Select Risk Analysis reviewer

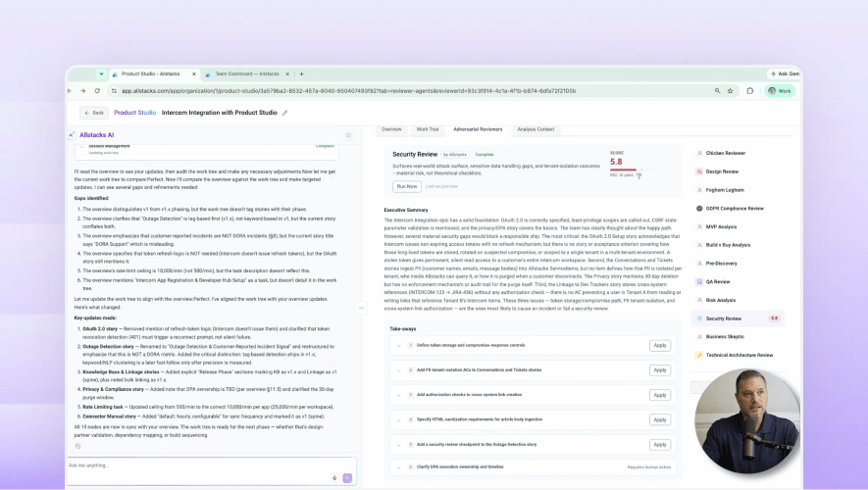[720, 300]
